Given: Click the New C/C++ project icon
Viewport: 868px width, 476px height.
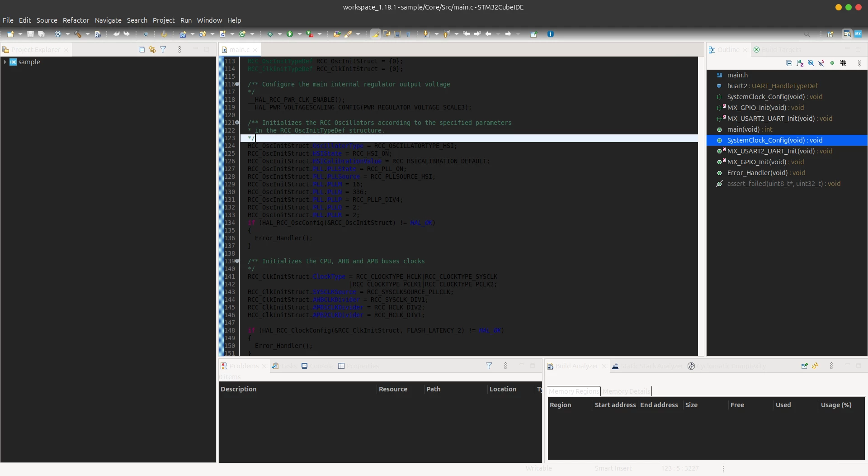Looking at the screenshot, I should pyautogui.click(x=183, y=34).
